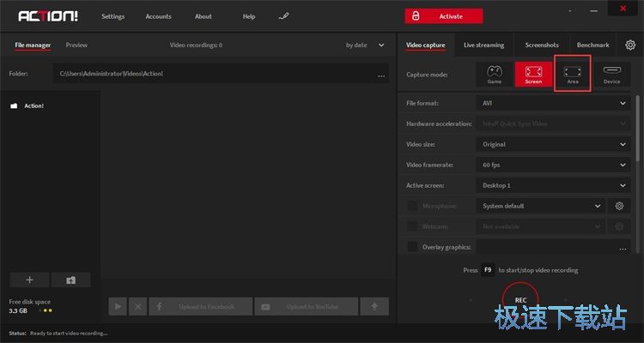This screenshot has width=644, height=343.
Task: Open the Settings menu
Action: [x=113, y=16]
